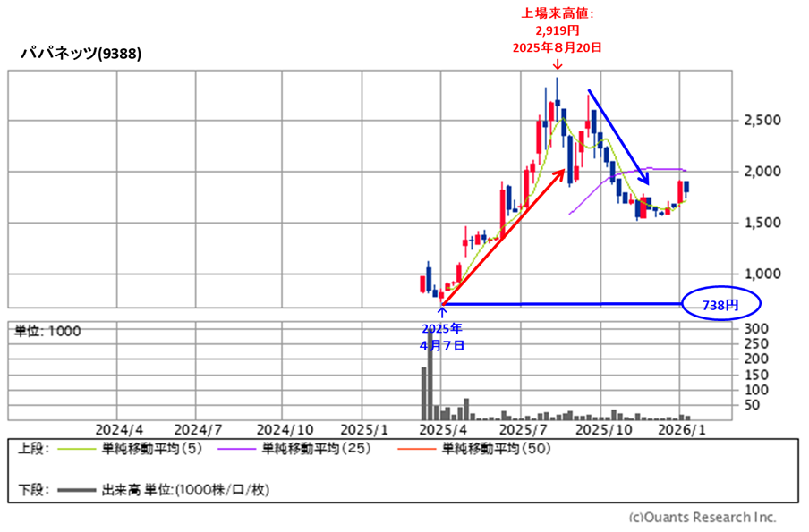Click the circled 738円 price label
809x532 pixels.
pos(720,305)
